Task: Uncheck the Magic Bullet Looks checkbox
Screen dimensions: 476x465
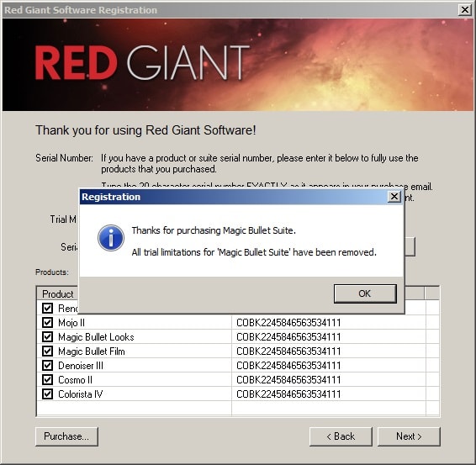Action: click(47, 336)
